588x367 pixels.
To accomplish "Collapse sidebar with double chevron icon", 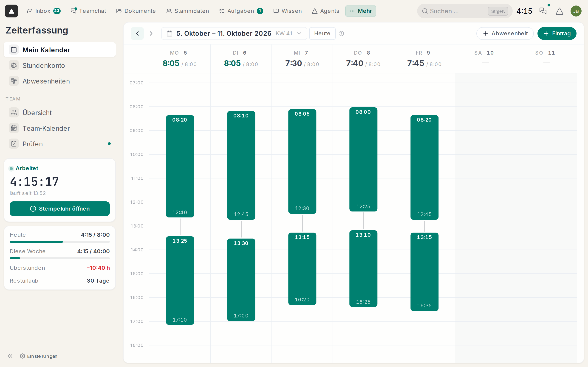I will click(10, 356).
